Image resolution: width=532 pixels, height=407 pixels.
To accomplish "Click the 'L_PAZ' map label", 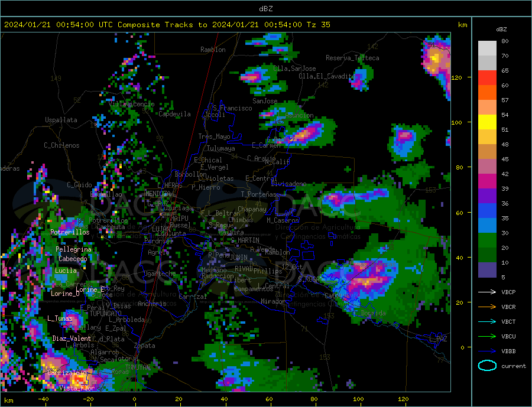I will [439, 339].
